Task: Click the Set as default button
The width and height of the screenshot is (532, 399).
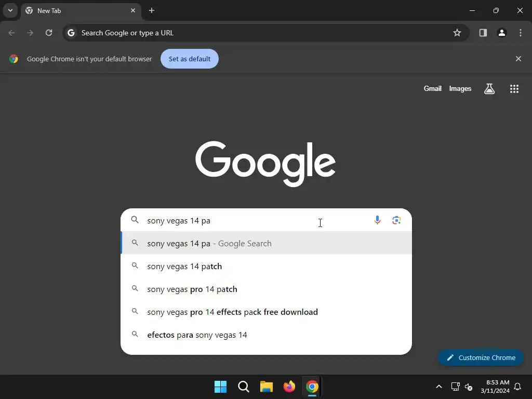Action: coord(189,59)
